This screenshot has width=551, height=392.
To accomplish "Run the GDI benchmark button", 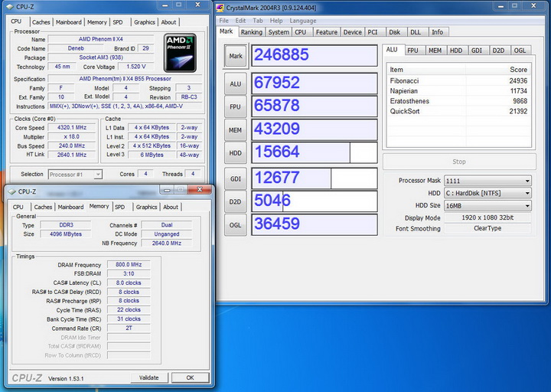I will 236,179.
